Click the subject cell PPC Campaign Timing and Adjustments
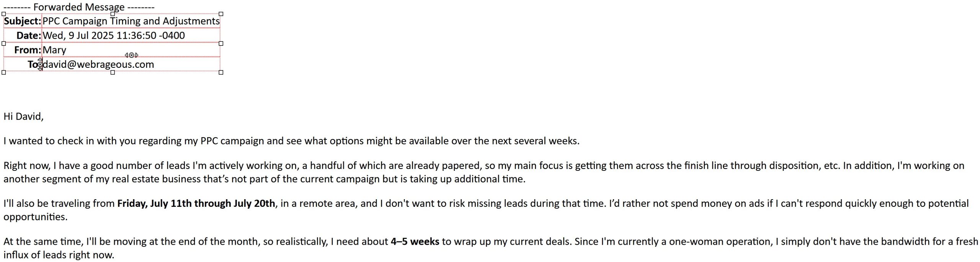 click(x=131, y=21)
